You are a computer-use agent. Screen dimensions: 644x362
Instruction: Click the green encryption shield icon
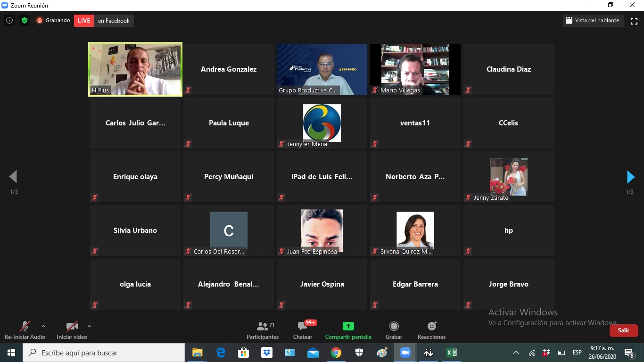(25, 21)
